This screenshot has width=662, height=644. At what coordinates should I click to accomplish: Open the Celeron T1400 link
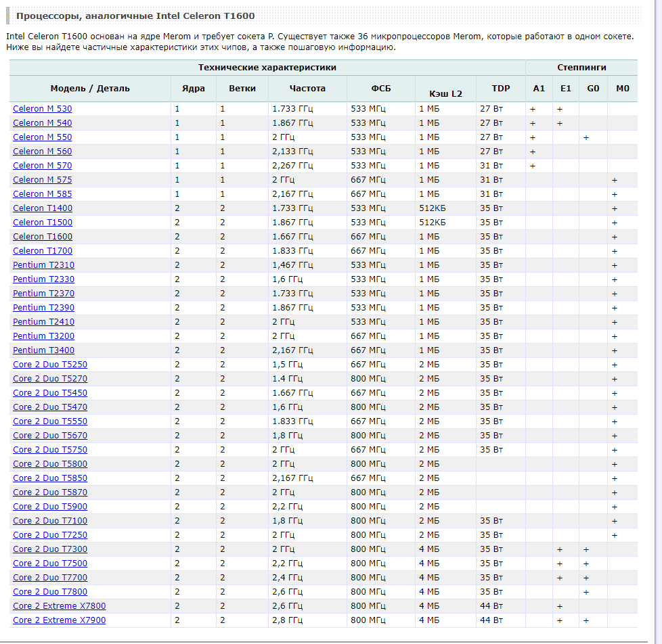[x=43, y=208]
